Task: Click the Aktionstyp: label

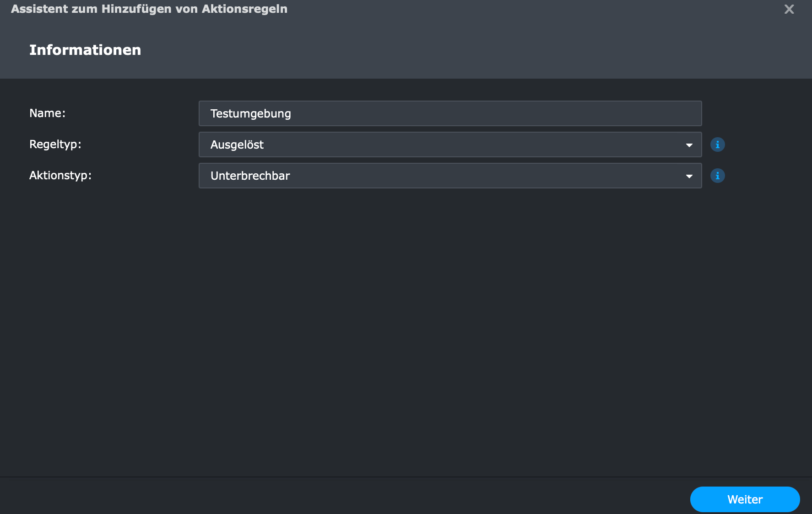Action: click(x=60, y=175)
